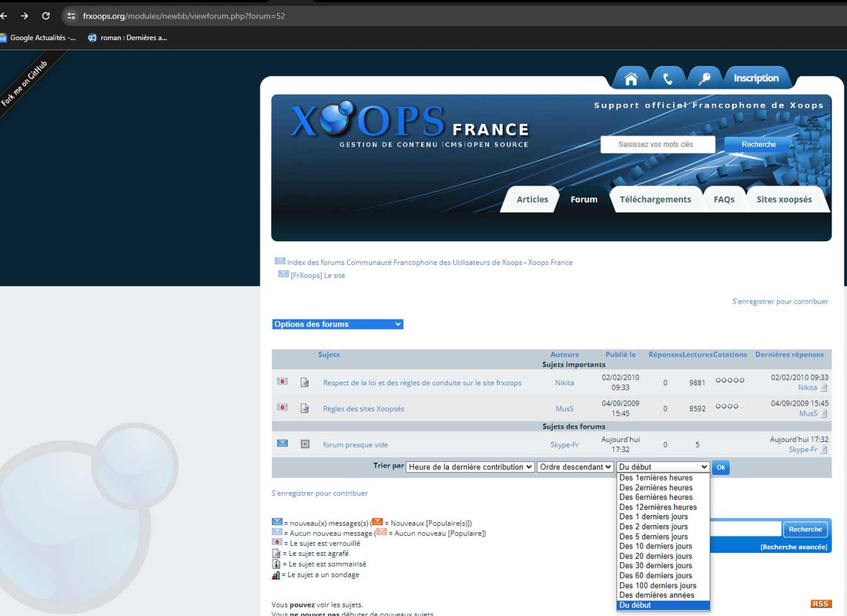Viewport: 847px width, 616px height.
Task: Reload the page
Action: coord(46,15)
